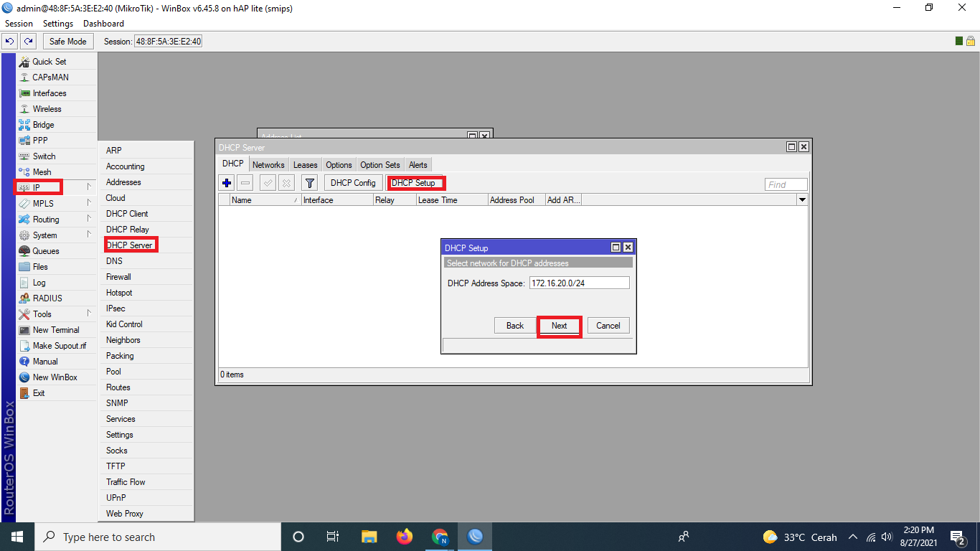Expand the IP submenu in sidebar

[x=57, y=188]
